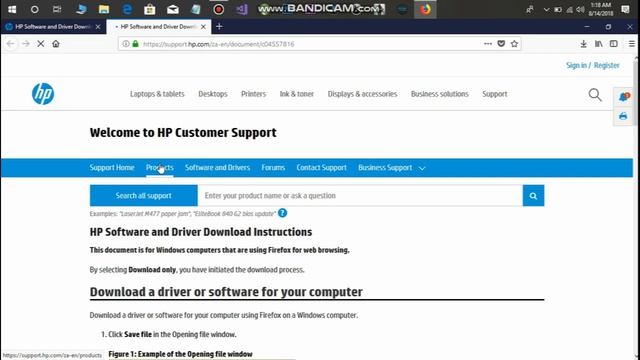Open Cortana circle on the taskbar
This screenshot has width=640, height=360.
point(35,9)
